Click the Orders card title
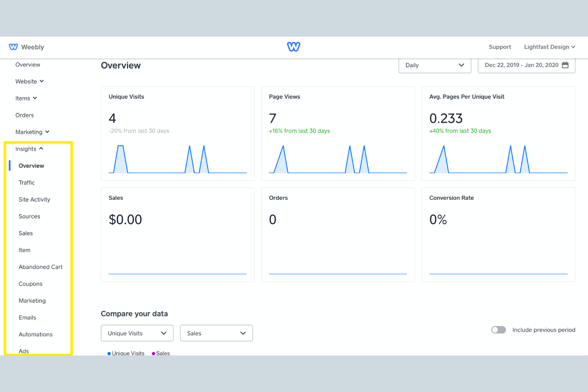Viewport: 588px width, 392px height. pos(278,198)
